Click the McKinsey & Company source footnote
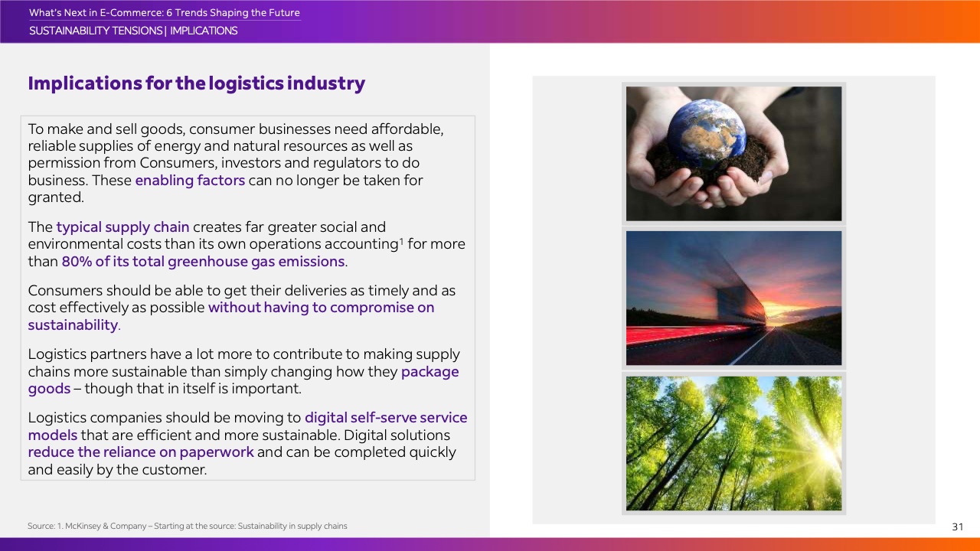 tap(187, 527)
